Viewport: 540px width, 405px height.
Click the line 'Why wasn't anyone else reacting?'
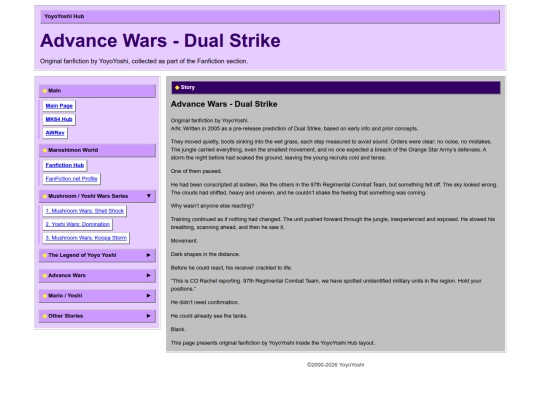point(212,206)
